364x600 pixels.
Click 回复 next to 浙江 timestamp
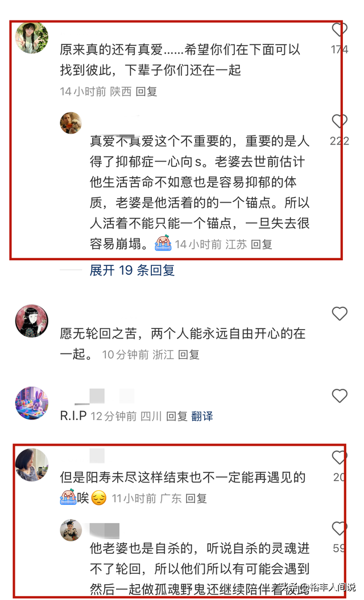[188, 355]
